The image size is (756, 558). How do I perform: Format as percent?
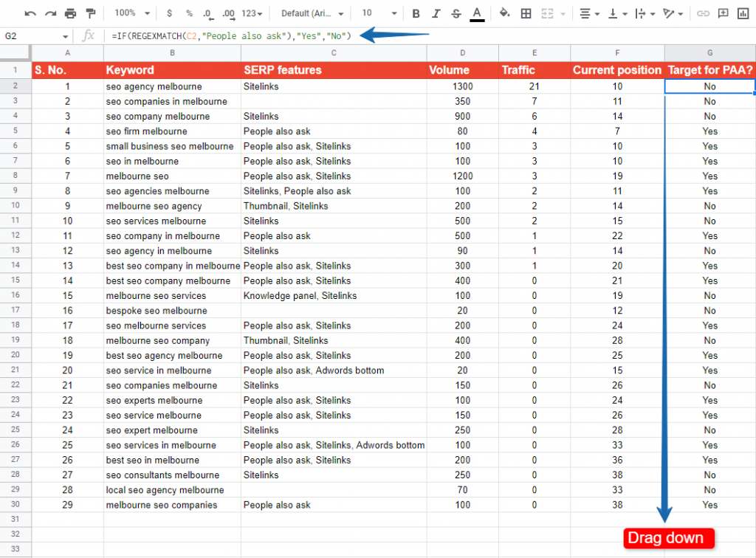click(x=189, y=13)
